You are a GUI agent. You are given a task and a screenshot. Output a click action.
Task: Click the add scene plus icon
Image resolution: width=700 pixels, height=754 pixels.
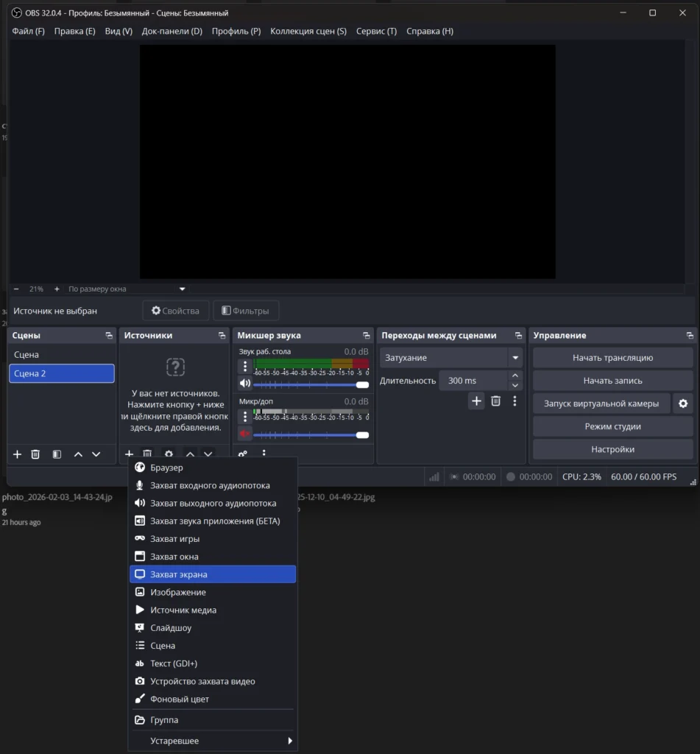click(18, 454)
